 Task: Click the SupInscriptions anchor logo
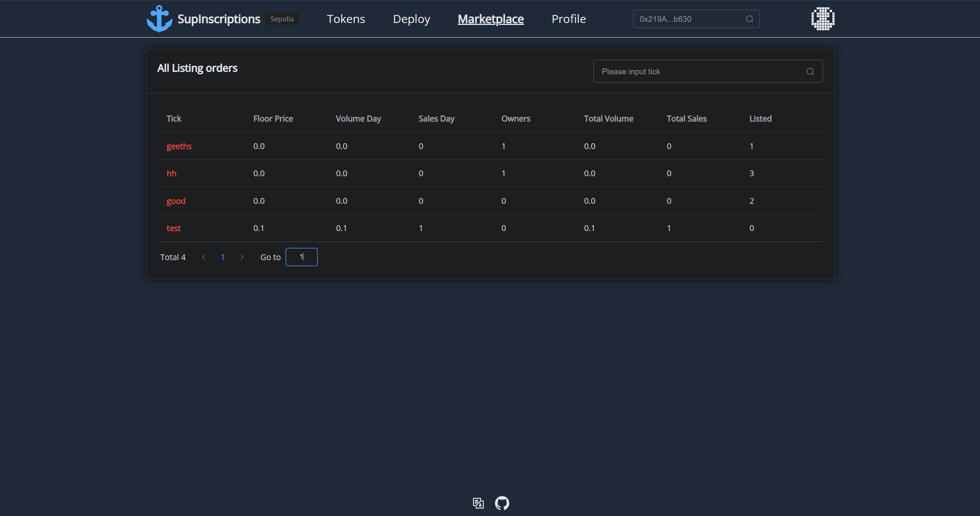(159, 19)
